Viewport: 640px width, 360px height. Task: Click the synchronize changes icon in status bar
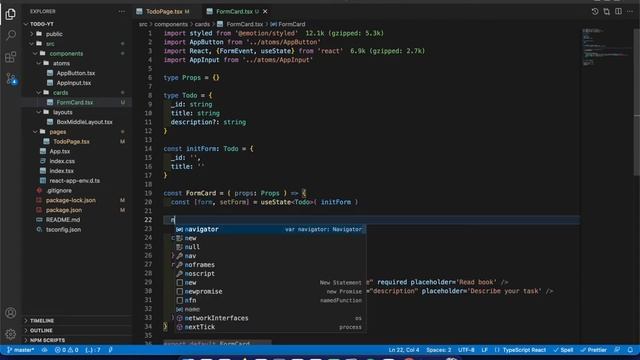click(x=44, y=350)
